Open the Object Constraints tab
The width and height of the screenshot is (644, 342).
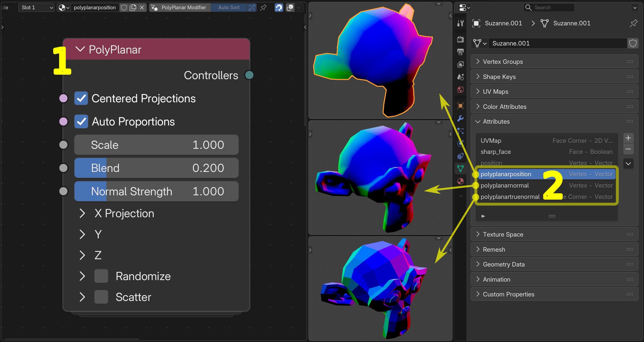(x=460, y=156)
